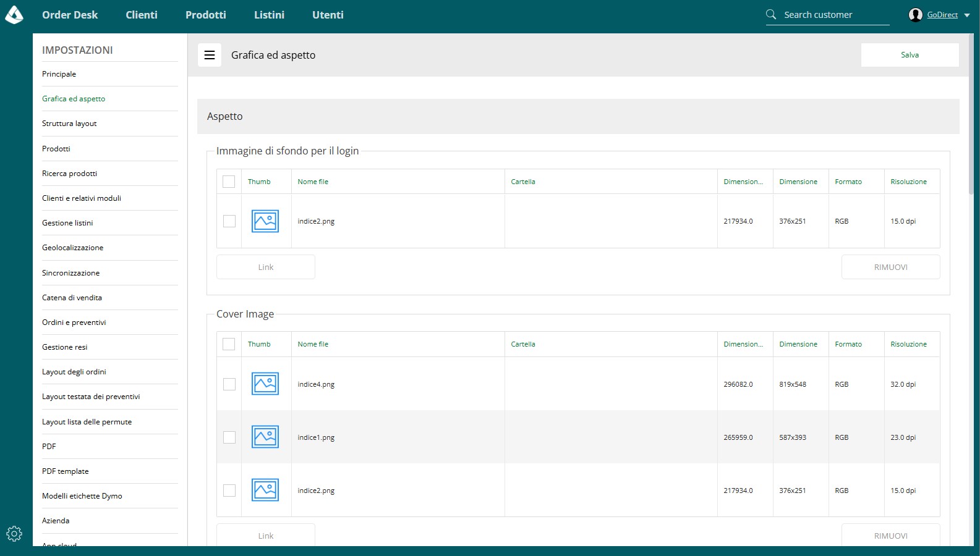Click the app logo in top-left corner
Screen dimensions: 980x556
coord(14,15)
